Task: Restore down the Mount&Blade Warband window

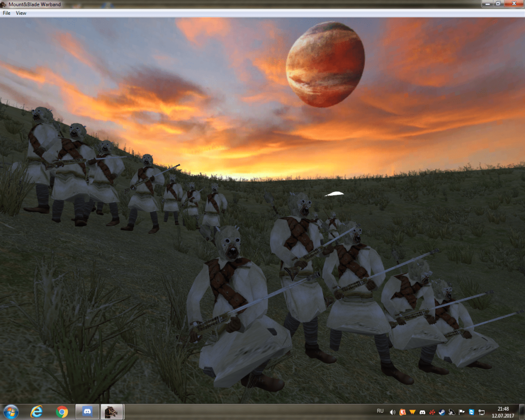Action: [x=498, y=3]
